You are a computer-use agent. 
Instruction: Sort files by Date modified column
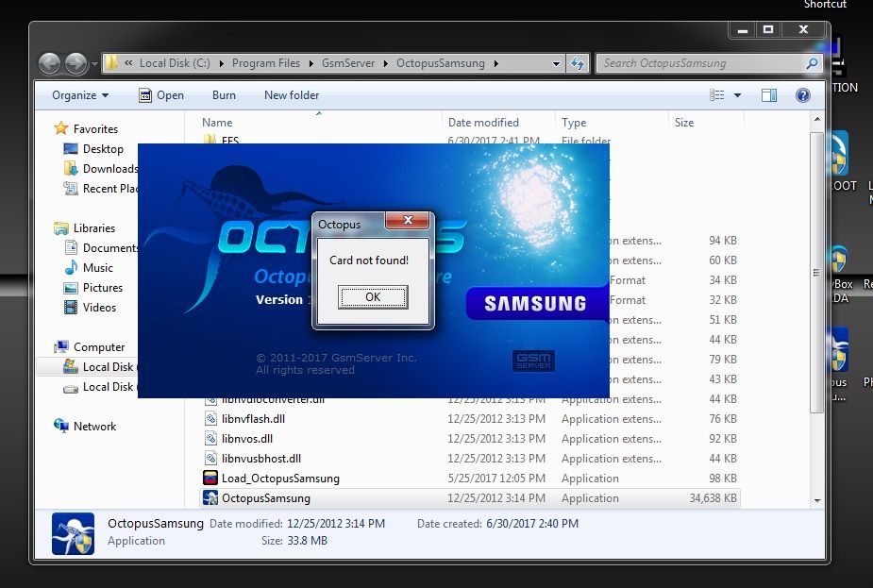[483, 123]
